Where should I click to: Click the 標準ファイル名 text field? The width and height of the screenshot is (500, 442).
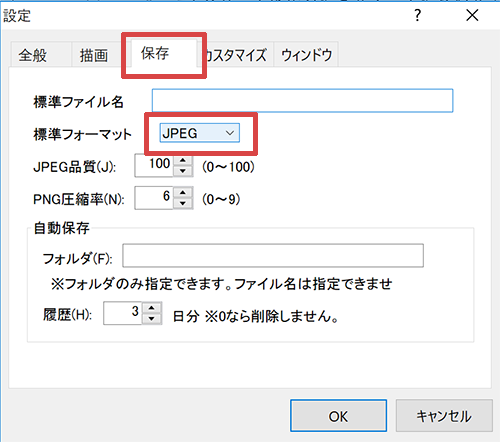click(302, 101)
